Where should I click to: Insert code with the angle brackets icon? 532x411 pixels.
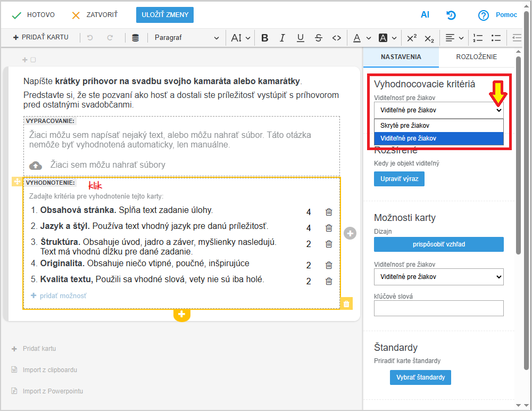(336, 38)
